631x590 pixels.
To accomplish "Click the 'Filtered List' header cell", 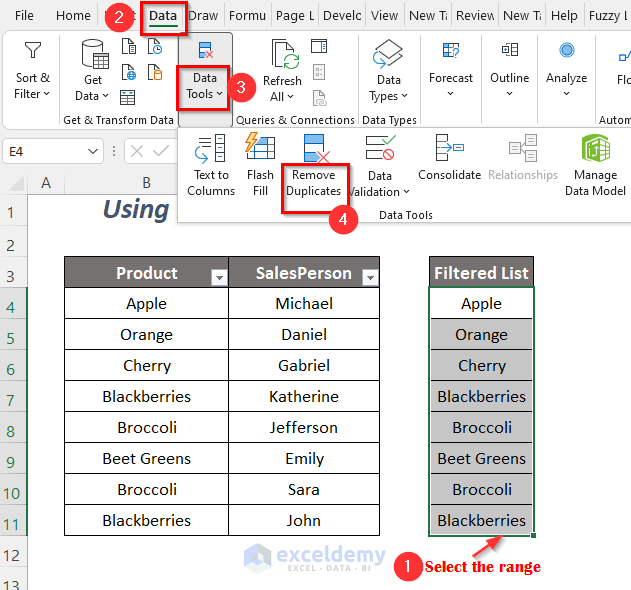I will coord(481,272).
